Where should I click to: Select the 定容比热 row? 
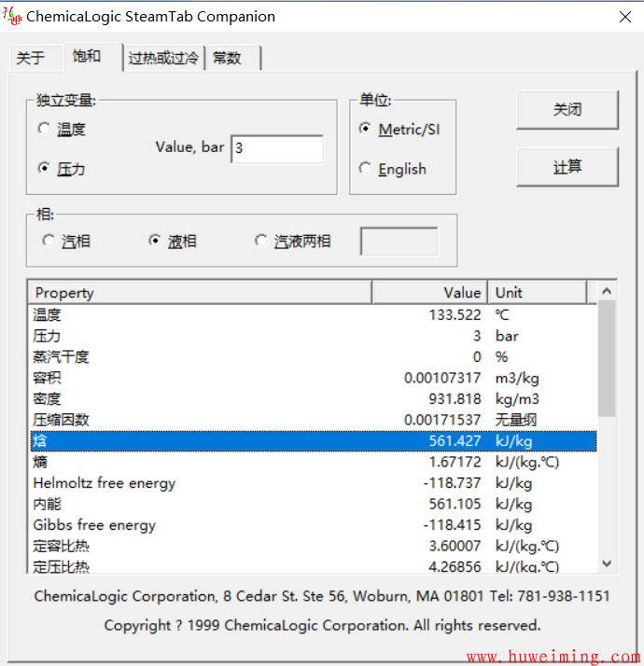(314, 546)
